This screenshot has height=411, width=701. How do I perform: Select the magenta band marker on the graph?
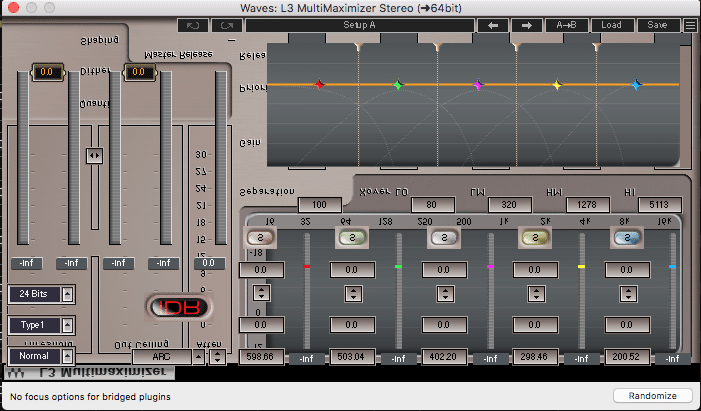point(478,84)
